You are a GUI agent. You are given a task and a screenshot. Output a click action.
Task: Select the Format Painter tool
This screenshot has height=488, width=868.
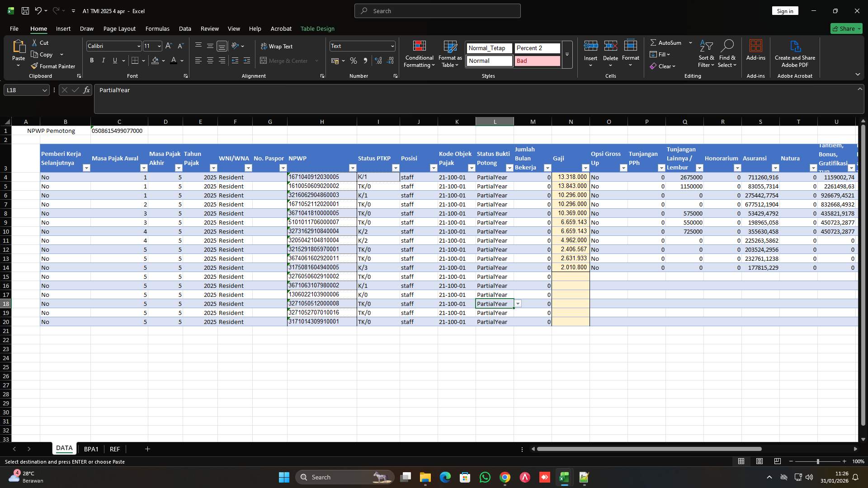(x=53, y=66)
